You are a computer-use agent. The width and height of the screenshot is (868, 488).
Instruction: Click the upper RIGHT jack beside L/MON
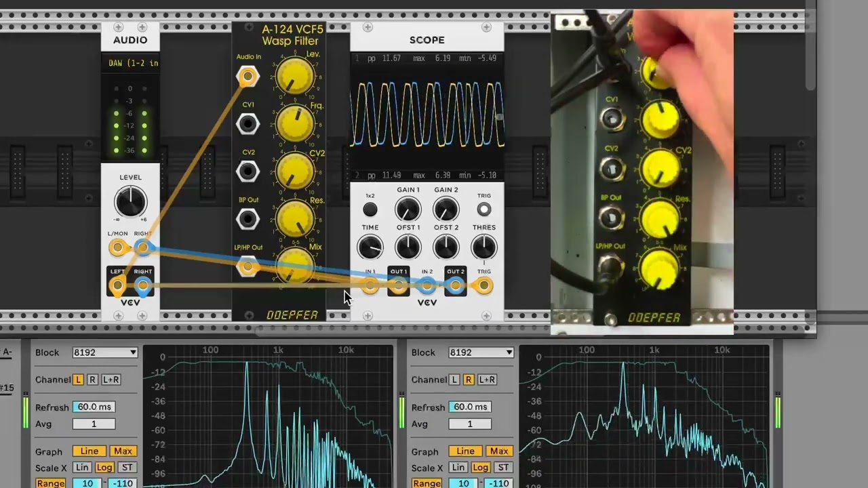[142, 248]
